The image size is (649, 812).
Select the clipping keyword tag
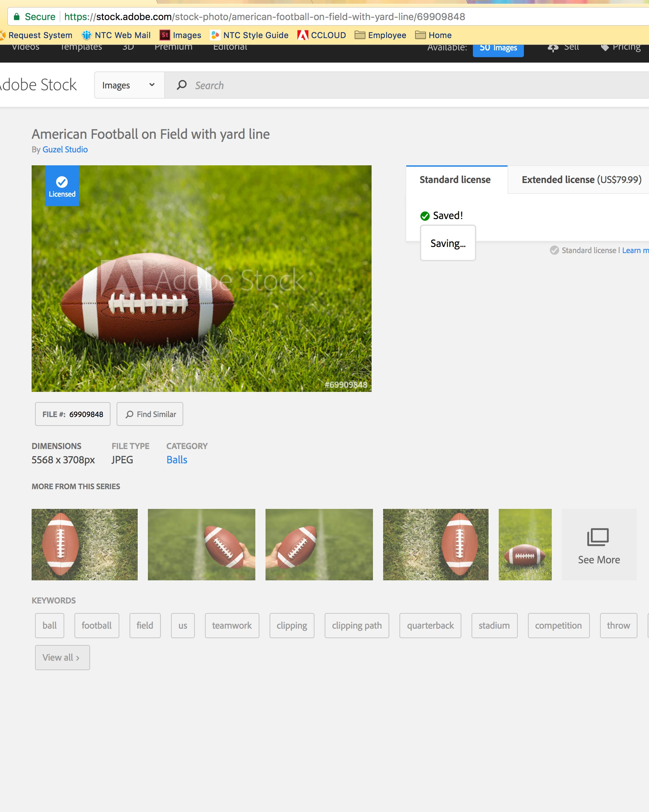click(292, 625)
